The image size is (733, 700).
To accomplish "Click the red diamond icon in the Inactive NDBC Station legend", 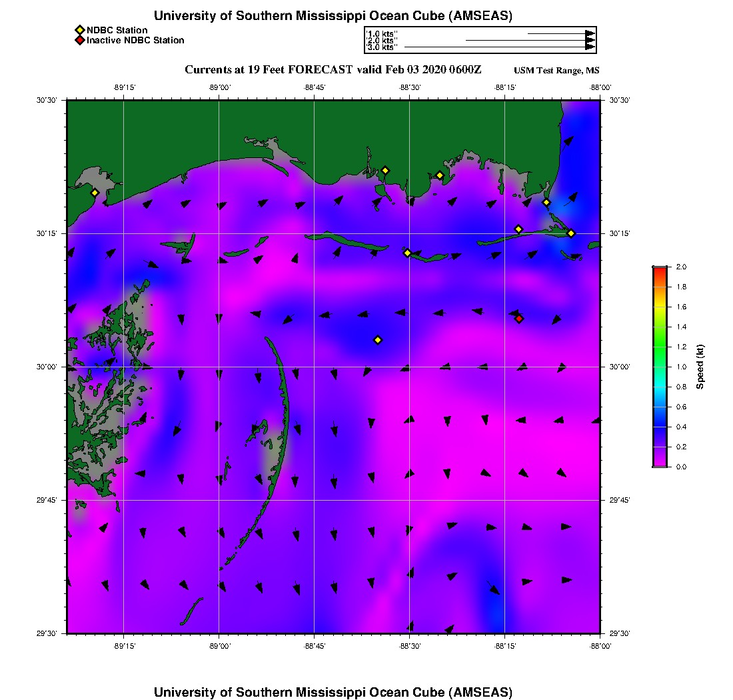I will 79,41.
